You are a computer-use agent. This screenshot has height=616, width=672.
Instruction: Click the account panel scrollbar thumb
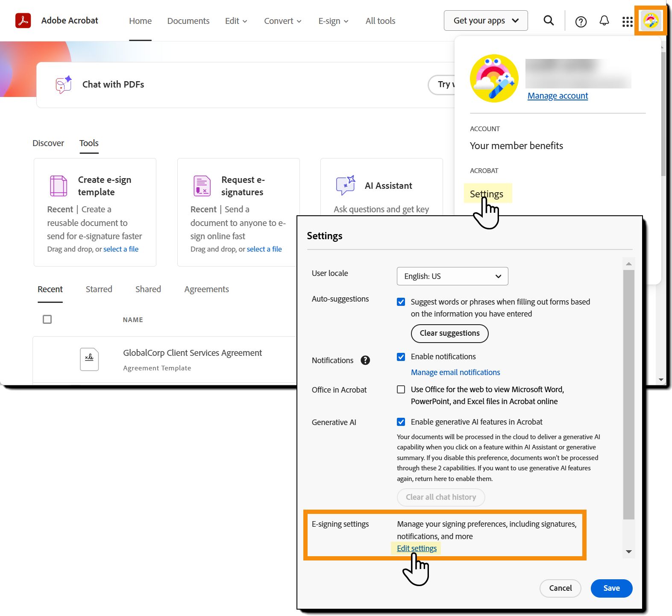coord(663,113)
